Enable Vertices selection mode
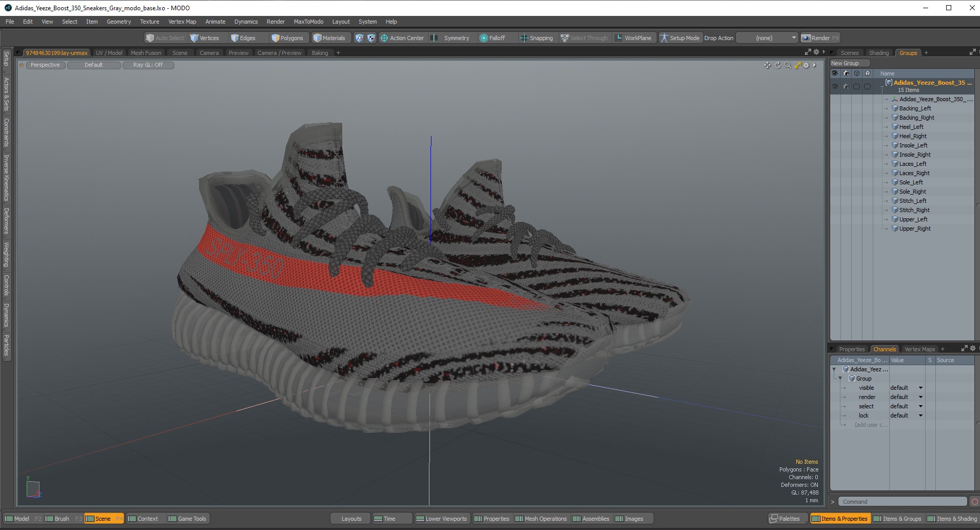The height and width of the screenshot is (530, 980). click(x=205, y=38)
